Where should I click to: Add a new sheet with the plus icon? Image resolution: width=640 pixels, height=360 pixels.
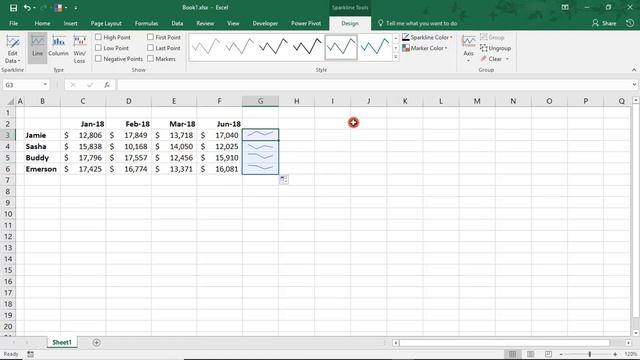click(x=96, y=342)
